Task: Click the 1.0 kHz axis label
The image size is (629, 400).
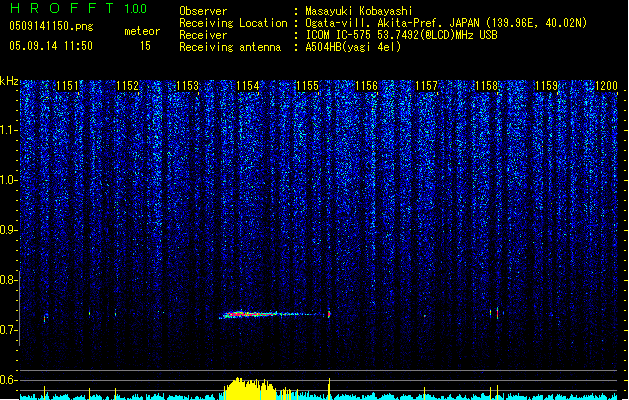Action: point(8,180)
